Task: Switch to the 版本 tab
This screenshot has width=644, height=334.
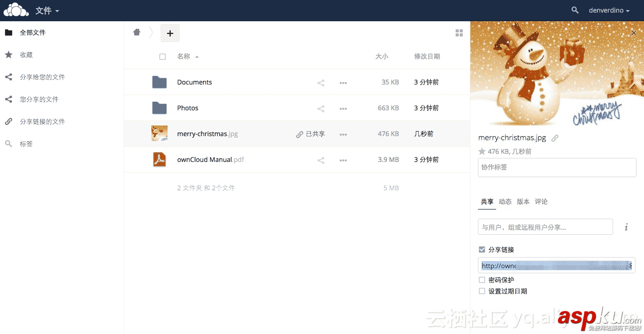Action: tap(523, 201)
